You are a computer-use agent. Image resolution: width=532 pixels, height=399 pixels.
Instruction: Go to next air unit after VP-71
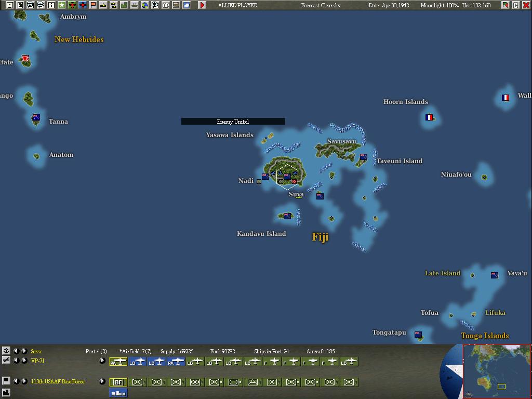(24, 361)
